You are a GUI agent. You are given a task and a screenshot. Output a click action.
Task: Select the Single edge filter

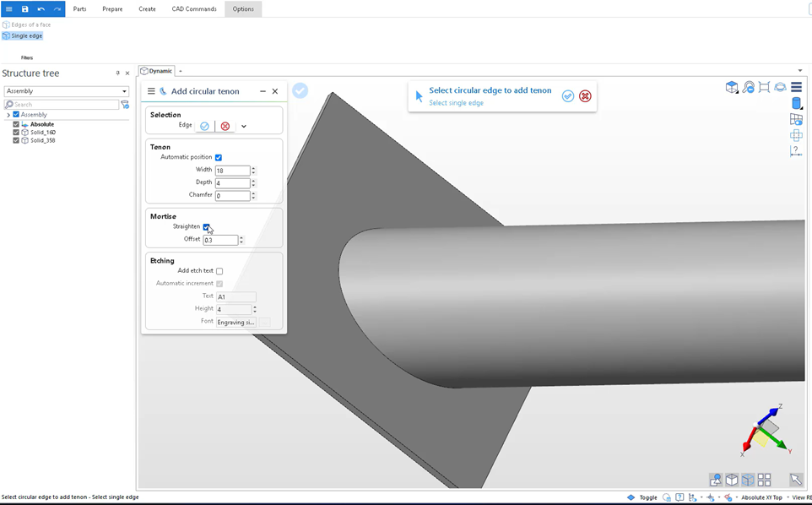click(23, 35)
